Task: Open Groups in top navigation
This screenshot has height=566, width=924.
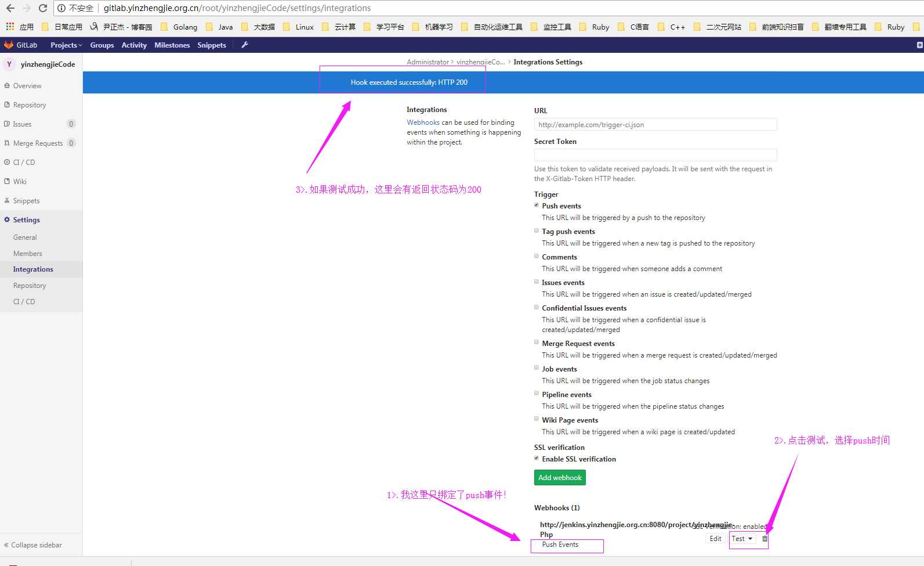Action: pos(102,45)
